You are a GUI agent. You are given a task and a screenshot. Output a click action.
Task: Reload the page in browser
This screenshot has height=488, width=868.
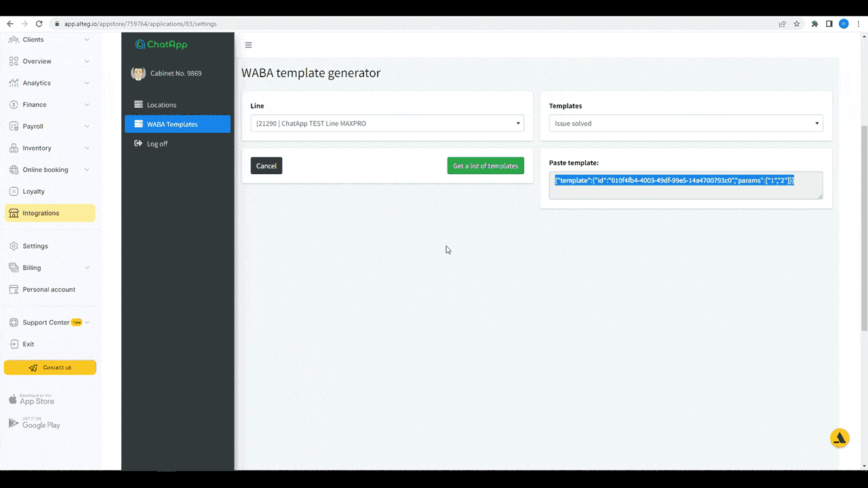39,24
